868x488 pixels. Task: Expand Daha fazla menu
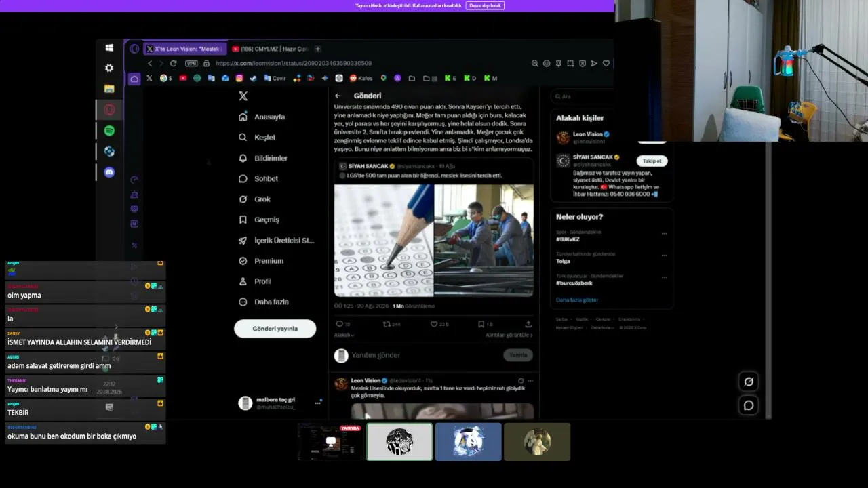tap(263, 302)
